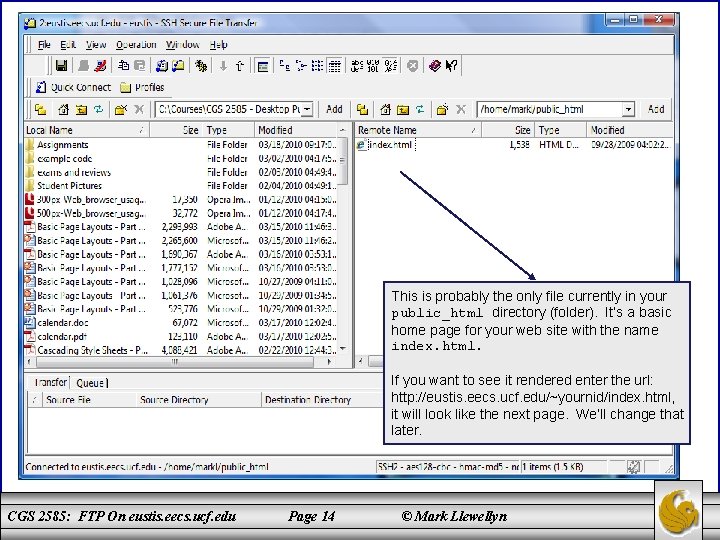
Task: Create new folder in remote pane icon
Action: pos(442,109)
